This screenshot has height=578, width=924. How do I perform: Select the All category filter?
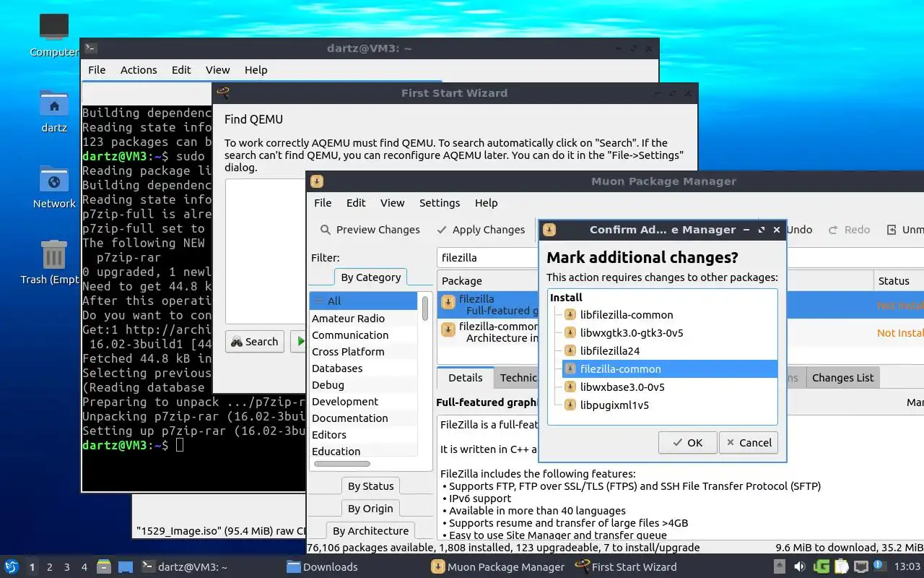coord(363,301)
